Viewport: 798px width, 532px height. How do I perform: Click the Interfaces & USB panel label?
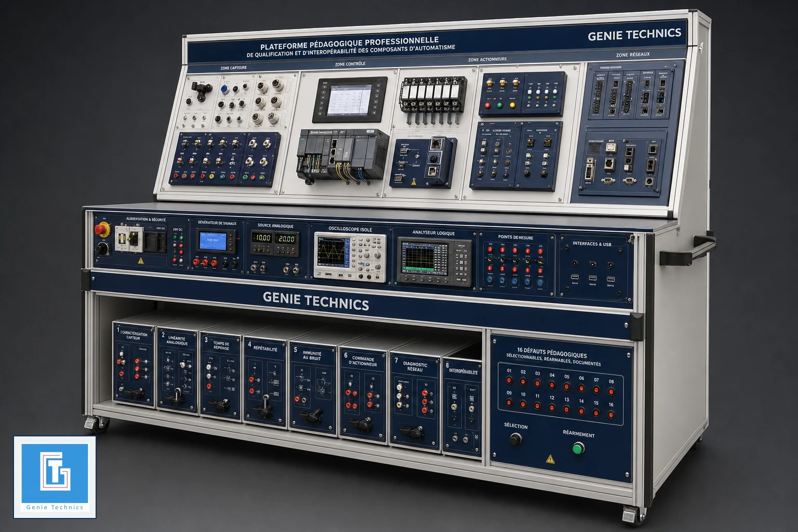[x=592, y=244]
